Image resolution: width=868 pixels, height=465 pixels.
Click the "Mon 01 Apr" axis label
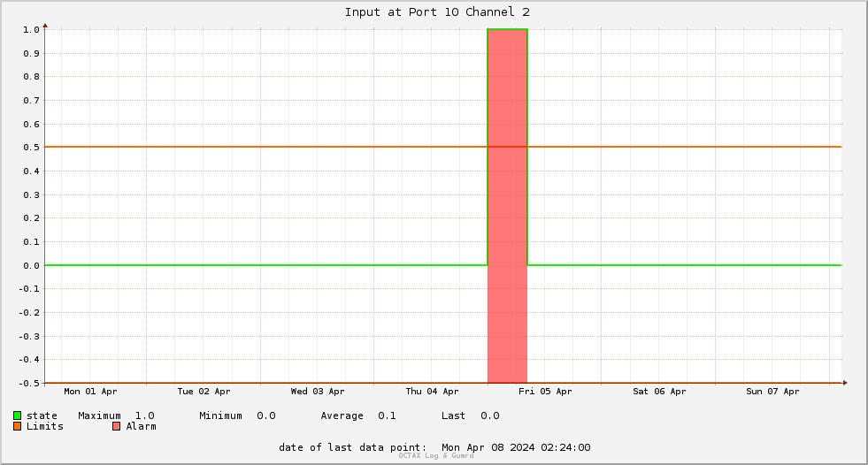click(x=91, y=392)
